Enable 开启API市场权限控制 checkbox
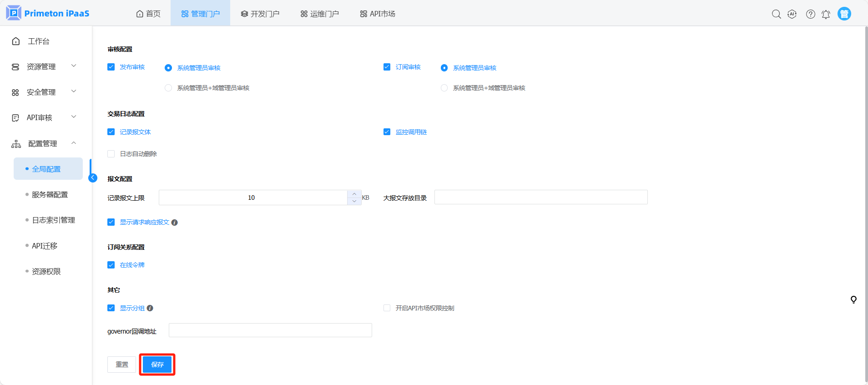This screenshot has height=385, width=868. pos(387,308)
